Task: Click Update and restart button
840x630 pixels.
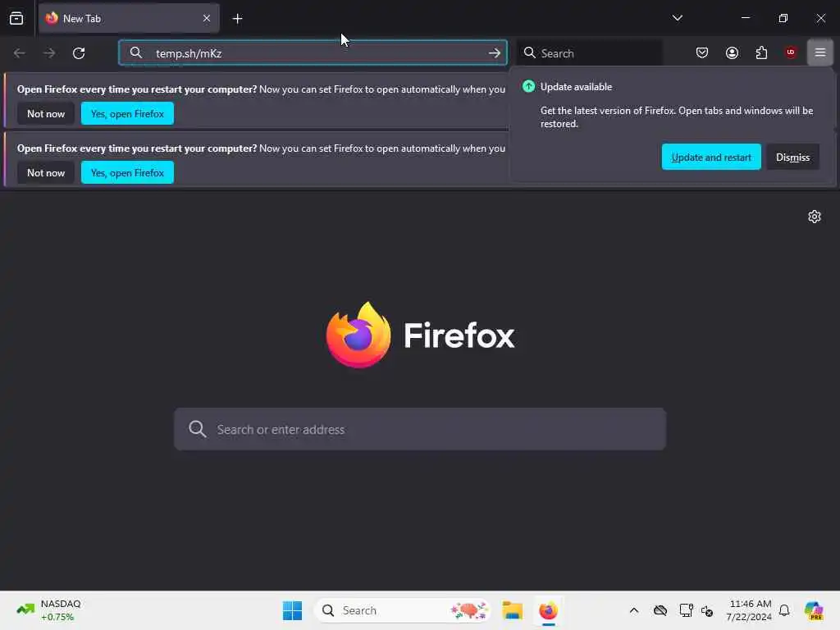Action: (x=711, y=157)
